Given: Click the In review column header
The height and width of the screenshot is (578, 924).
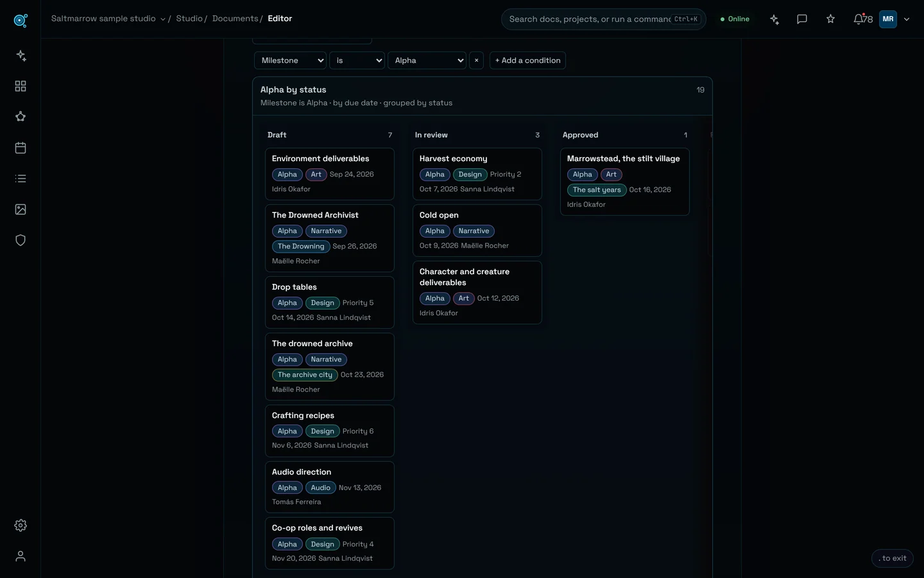Looking at the screenshot, I should point(477,135).
